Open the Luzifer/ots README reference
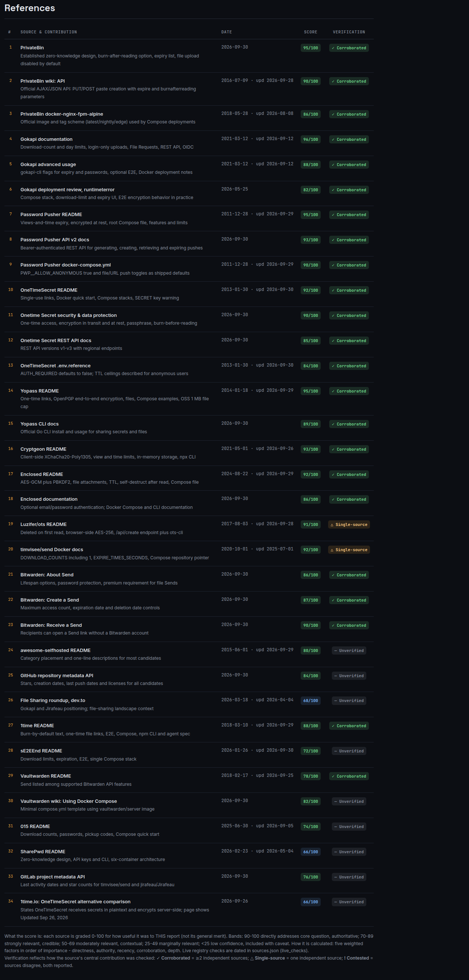Screen dimensions: 469x980 [x=43, y=524]
